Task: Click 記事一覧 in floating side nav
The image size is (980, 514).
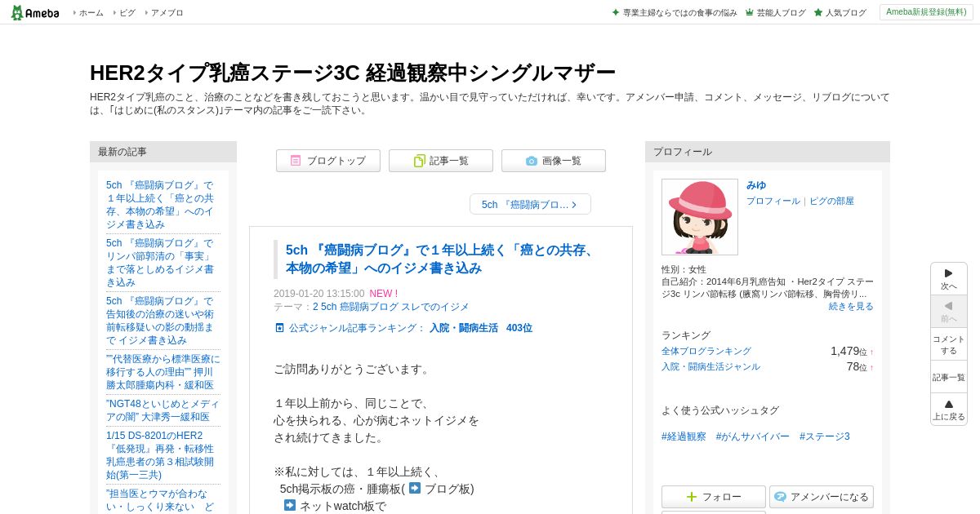Action: coord(949,377)
